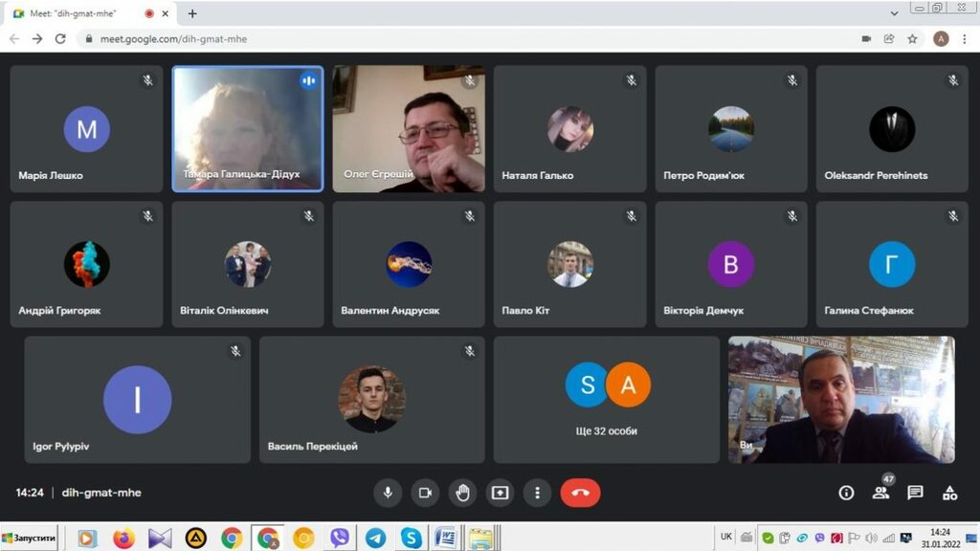Leave the call with red hang-up button
Viewport: 980px width, 551px height.
pos(580,493)
